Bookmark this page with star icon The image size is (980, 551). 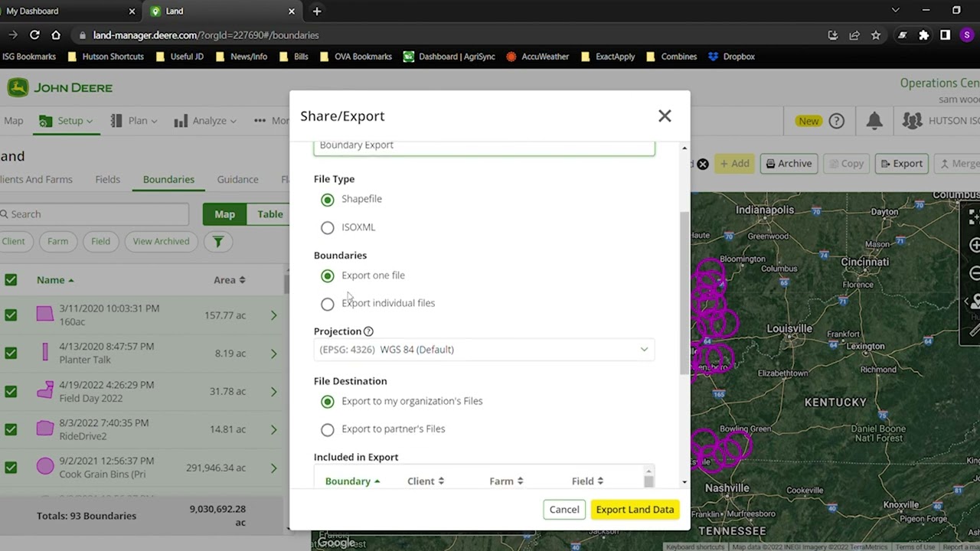[876, 35]
